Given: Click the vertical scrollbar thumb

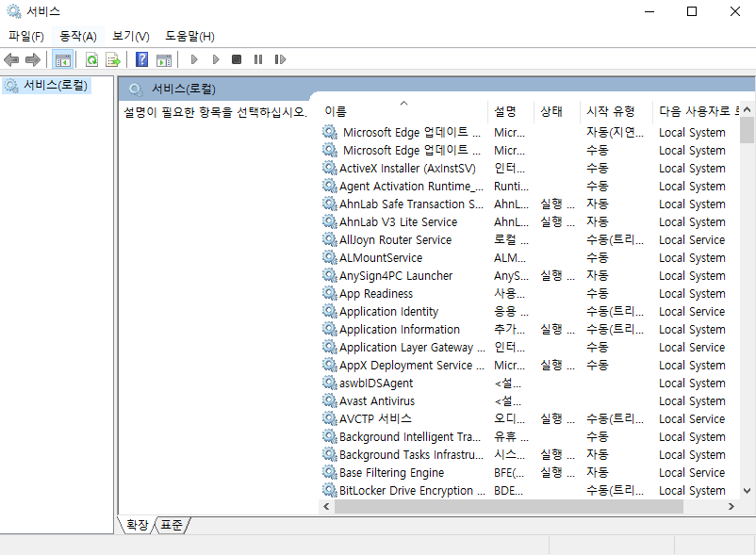Looking at the screenshot, I should coord(747,130).
